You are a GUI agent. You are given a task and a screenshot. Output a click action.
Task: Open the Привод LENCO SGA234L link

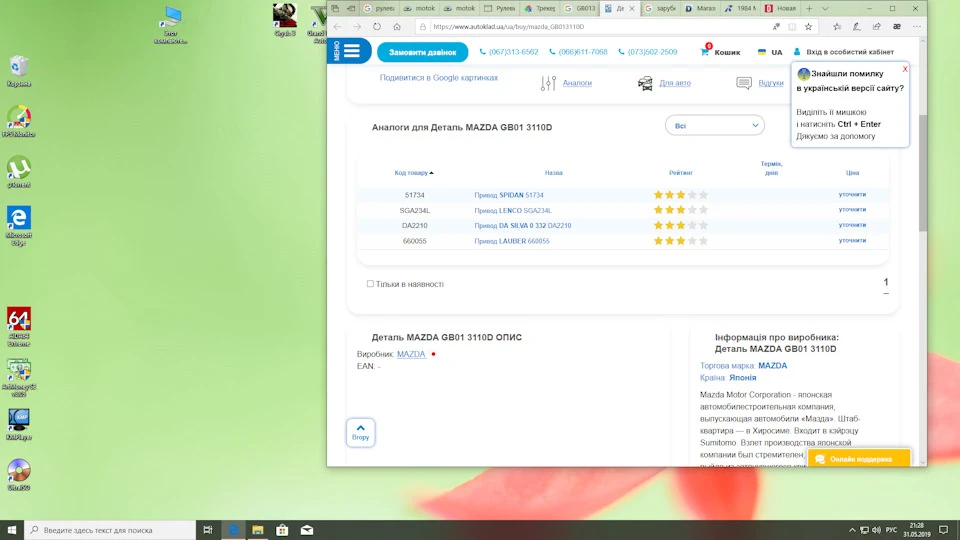[x=512, y=210]
